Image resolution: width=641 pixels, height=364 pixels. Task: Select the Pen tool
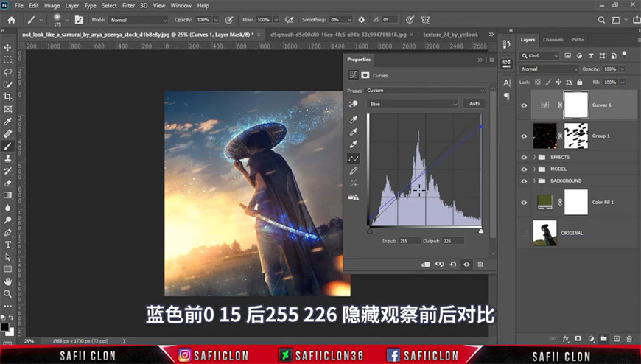coord(7,232)
